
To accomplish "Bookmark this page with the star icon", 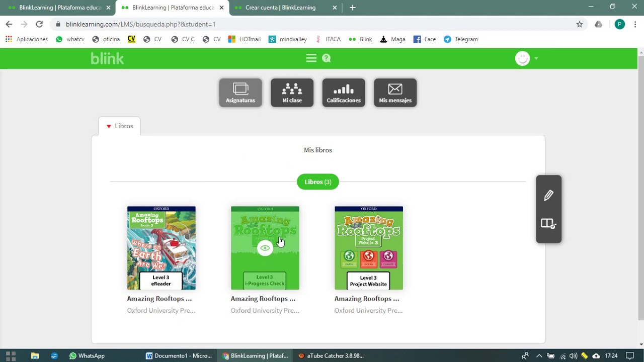I will pyautogui.click(x=580, y=24).
